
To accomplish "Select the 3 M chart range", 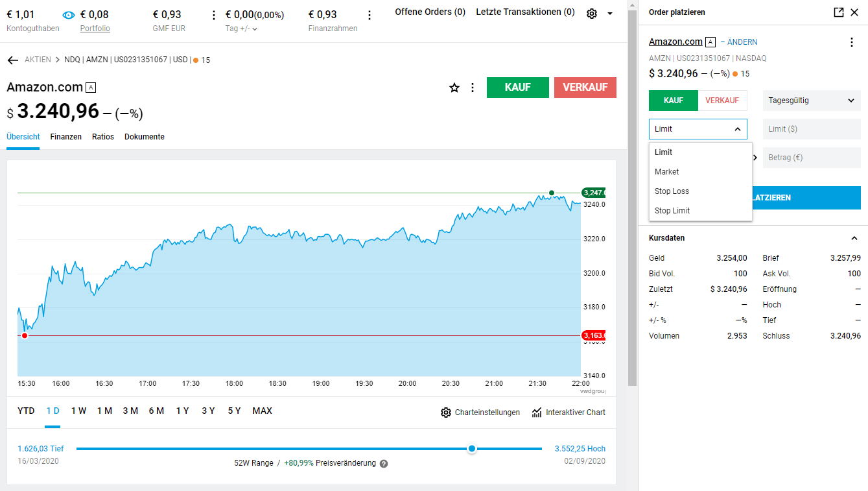I will pos(130,411).
